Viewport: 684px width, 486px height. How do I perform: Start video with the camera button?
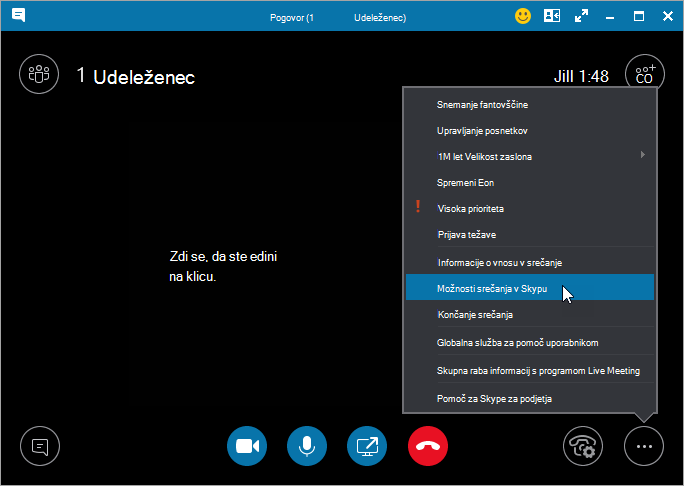247,446
